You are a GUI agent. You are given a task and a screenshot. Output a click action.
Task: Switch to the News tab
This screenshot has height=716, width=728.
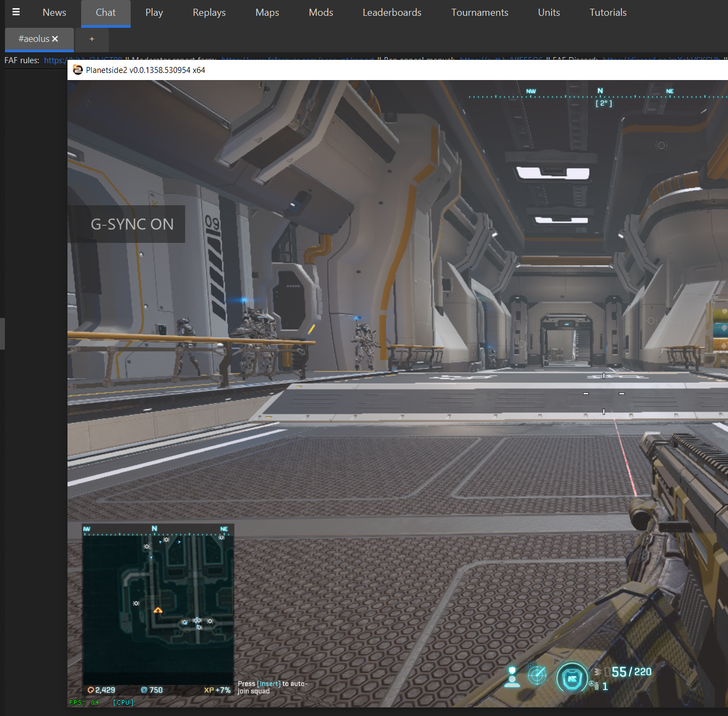[54, 13]
